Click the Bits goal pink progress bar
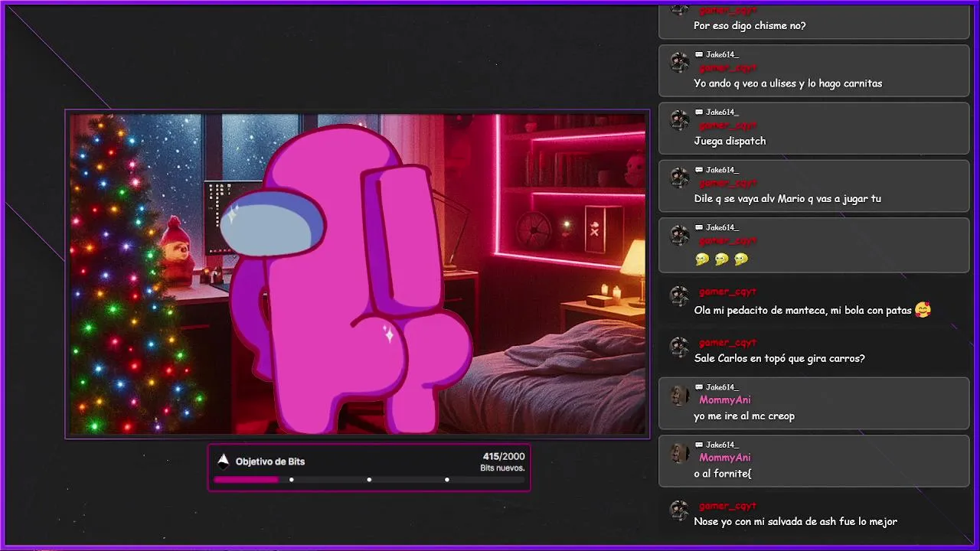980x551 pixels. click(x=246, y=480)
